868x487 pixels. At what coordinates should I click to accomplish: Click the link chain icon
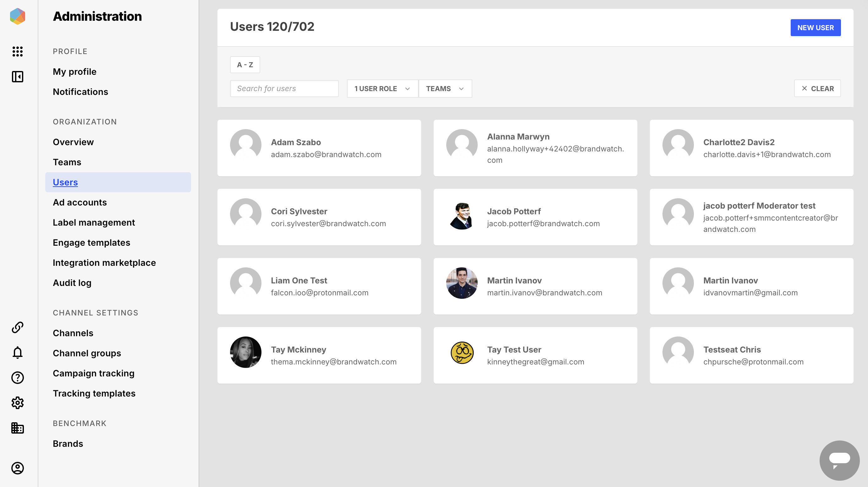[x=18, y=327]
